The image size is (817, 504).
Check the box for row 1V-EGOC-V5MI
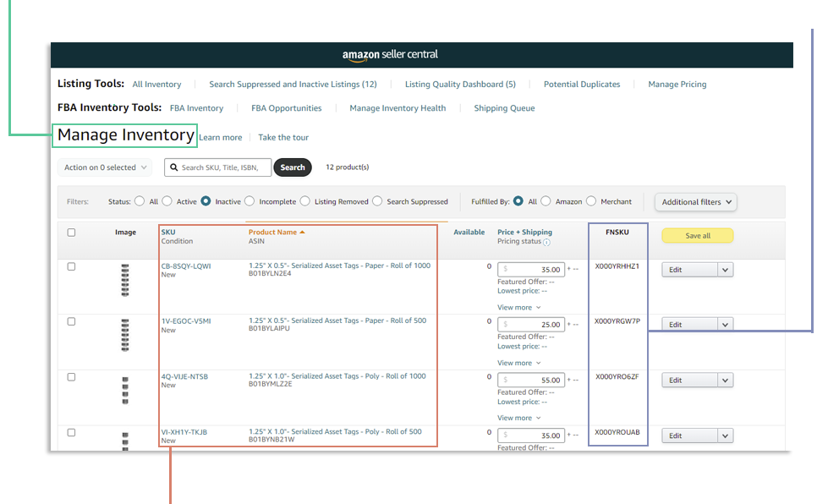71,321
